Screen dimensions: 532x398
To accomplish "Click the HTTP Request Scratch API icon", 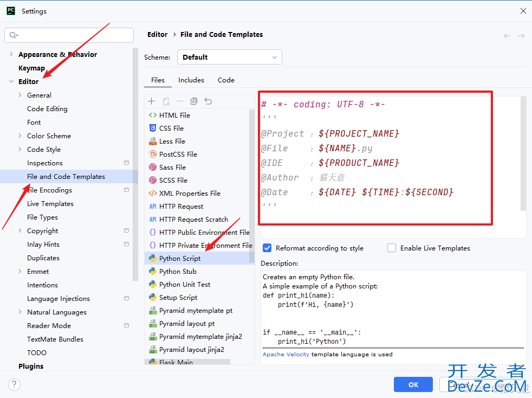I will (x=153, y=220).
